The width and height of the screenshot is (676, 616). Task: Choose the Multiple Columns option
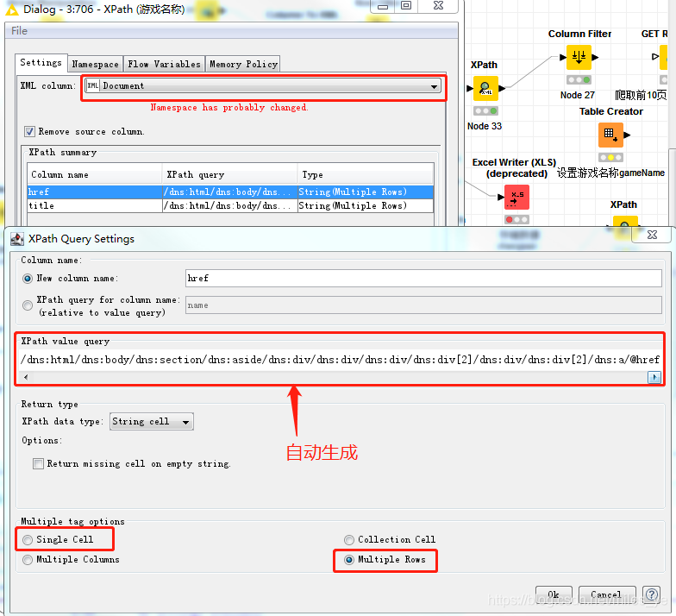(28, 559)
